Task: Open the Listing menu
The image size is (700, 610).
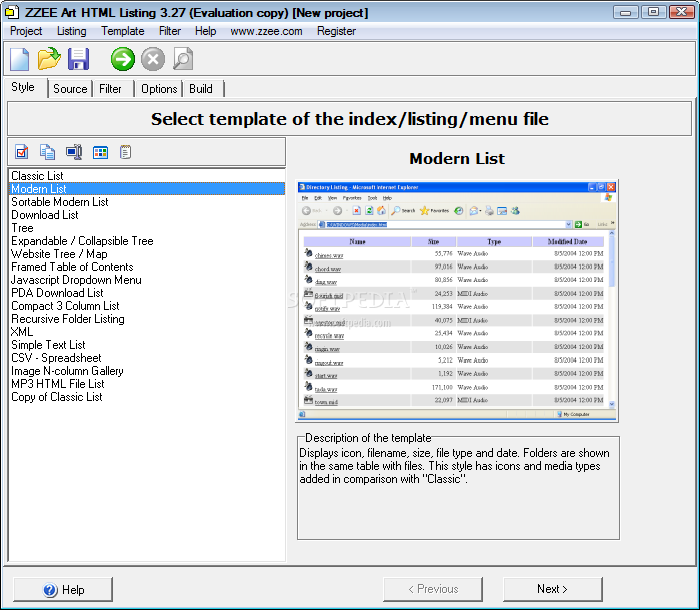Action: click(71, 31)
